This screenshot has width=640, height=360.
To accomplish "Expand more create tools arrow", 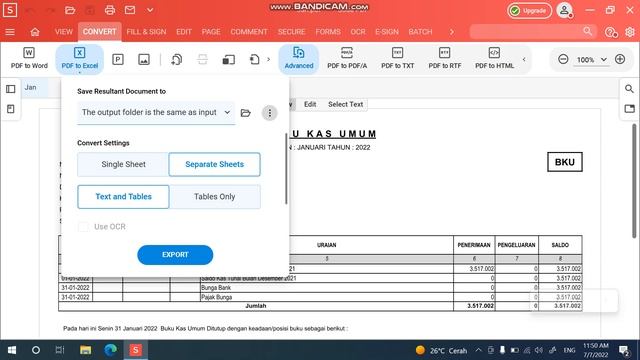I will click(268, 60).
